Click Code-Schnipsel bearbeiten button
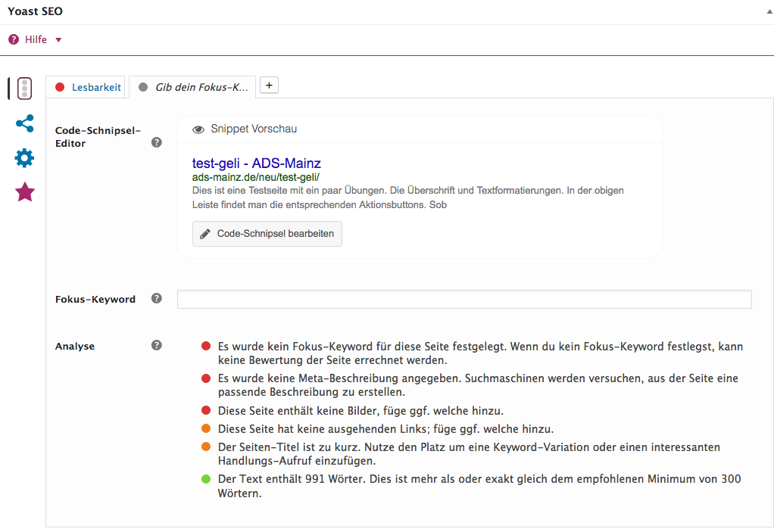The image size is (774, 532). 267,234
